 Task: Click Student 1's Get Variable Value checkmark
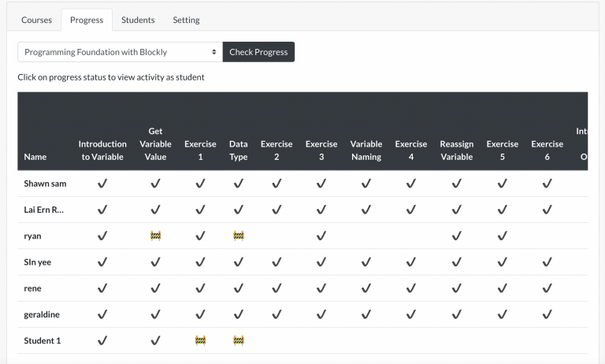point(155,340)
